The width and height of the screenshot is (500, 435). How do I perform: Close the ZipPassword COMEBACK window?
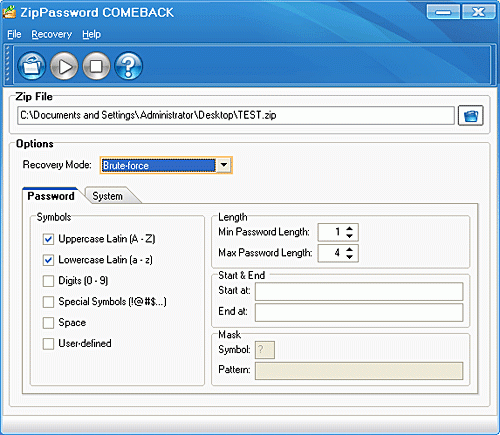point(479,12)
